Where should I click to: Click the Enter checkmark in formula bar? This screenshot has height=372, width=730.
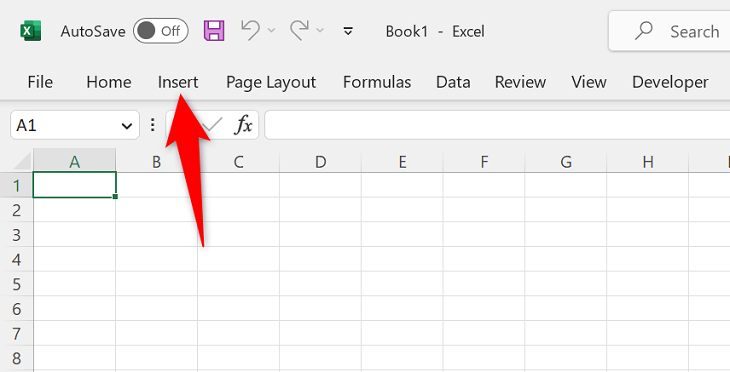(212, 124)
